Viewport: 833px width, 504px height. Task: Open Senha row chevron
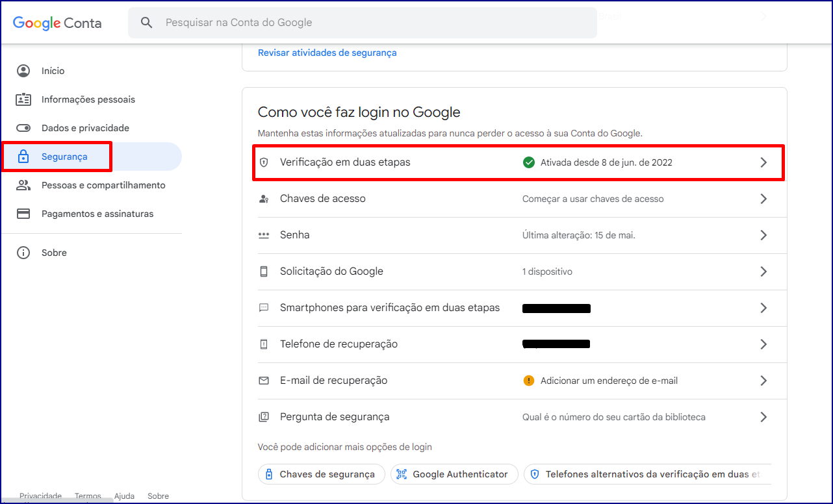(x=763, y=235)
